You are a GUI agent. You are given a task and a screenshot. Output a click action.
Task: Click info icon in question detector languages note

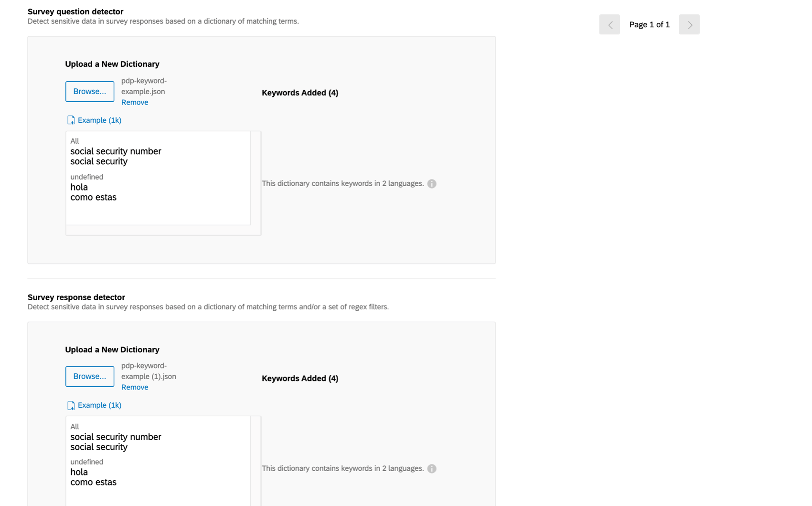pos(432,184)
